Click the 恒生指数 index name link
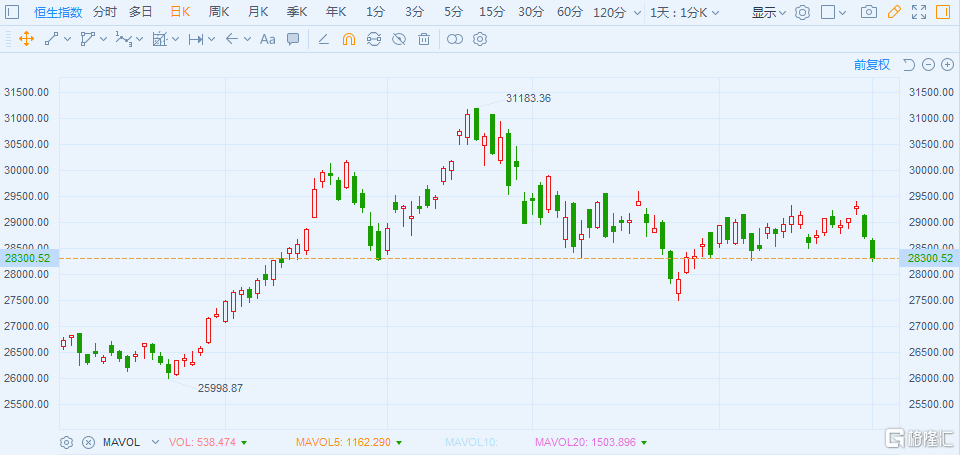This screenshot has width=960, height=455. [x=56, y=12]
